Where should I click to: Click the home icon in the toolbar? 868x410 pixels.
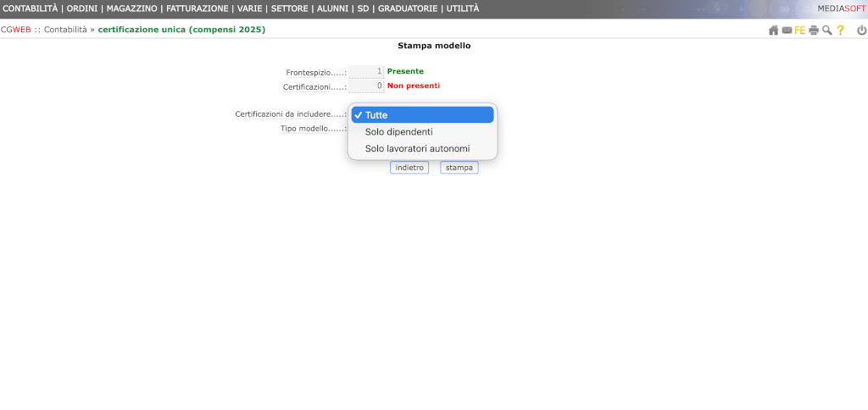(773, 30)
